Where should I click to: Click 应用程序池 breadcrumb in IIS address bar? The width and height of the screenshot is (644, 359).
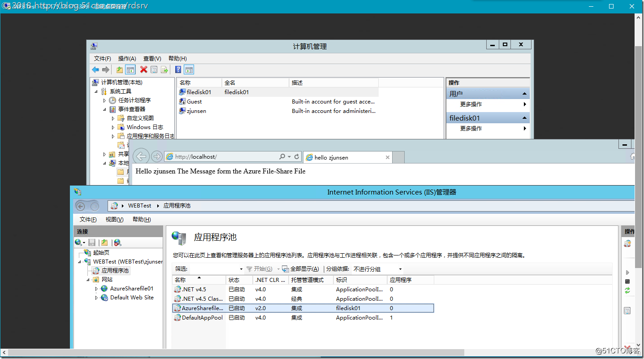177,206
